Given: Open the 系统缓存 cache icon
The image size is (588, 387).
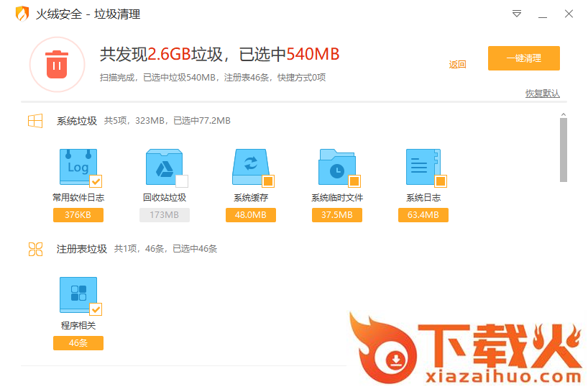Looking at the screenshot, I should pyautogui.click(x=249, y=167).
